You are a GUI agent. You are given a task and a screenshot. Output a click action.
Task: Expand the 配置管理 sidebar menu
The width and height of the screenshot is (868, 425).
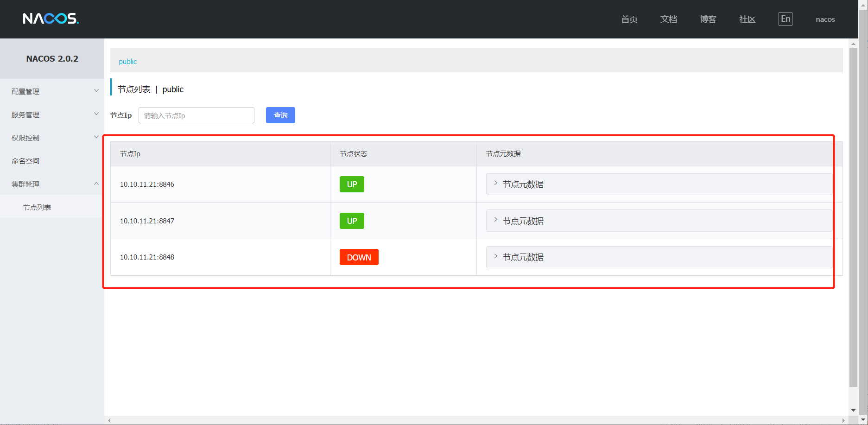52,91
